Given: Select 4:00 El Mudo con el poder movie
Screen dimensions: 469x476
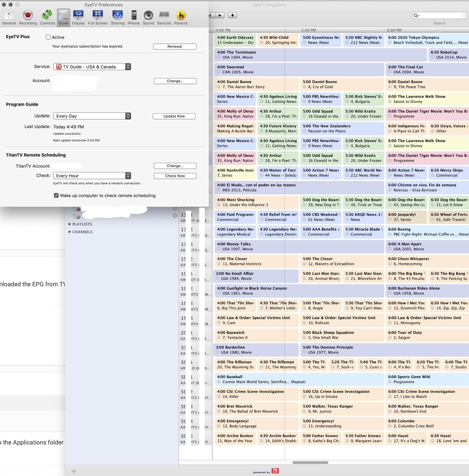Looking at the screenshot, I should coord(299,187).
